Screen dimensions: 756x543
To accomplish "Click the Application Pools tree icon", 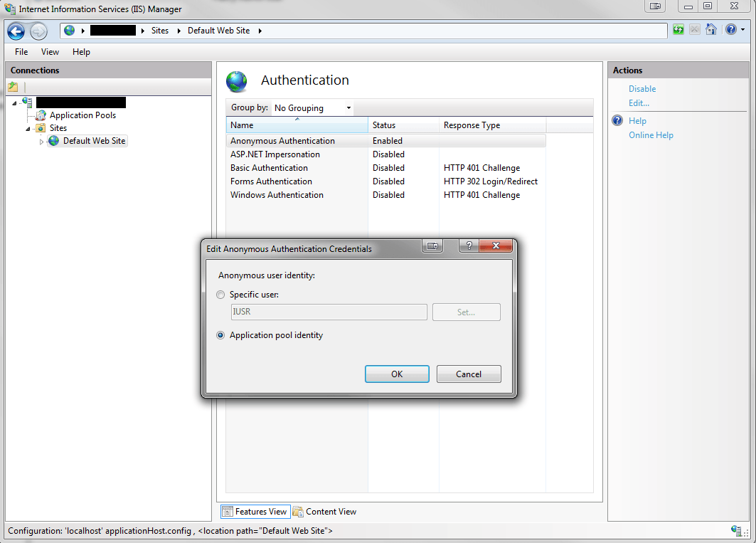I will (41, 115).
